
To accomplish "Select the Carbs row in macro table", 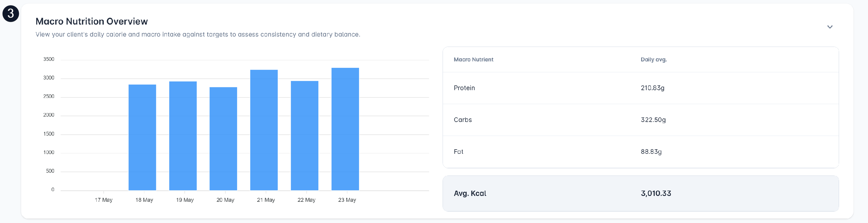I will [640, 120].
